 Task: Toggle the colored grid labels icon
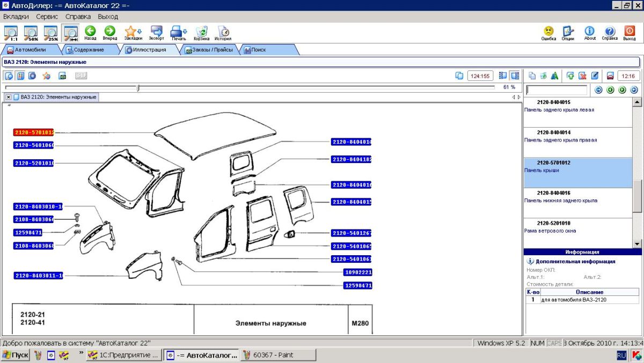point(20,76)
